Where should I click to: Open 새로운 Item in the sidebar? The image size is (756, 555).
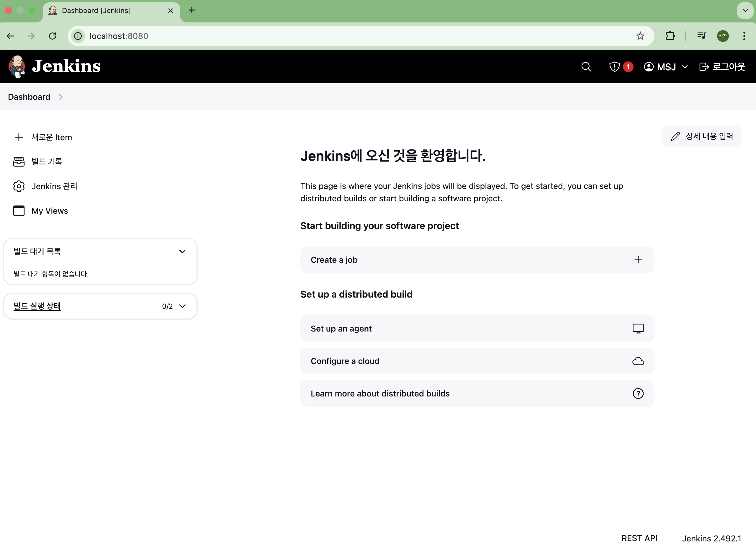(x=51, y=137)
